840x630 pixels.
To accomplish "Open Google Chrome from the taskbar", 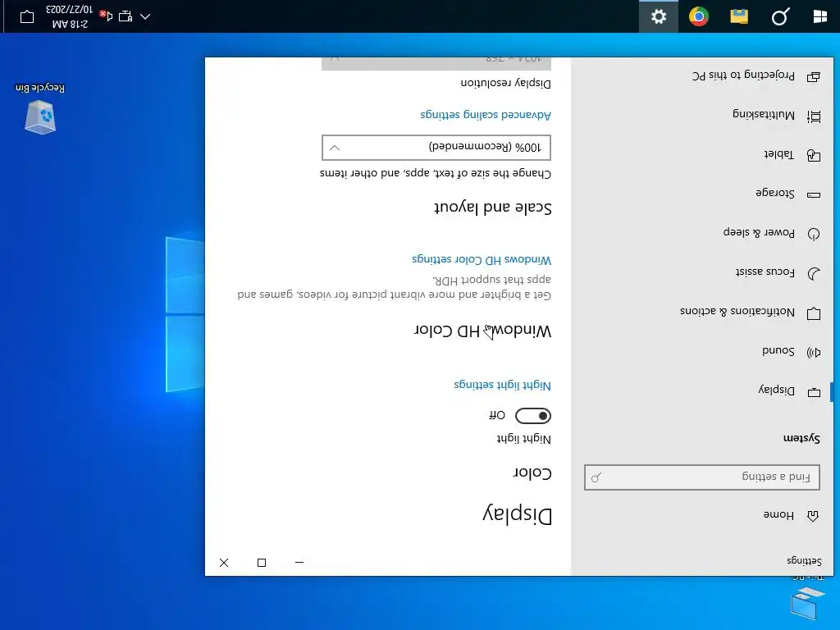I will 699,16.
